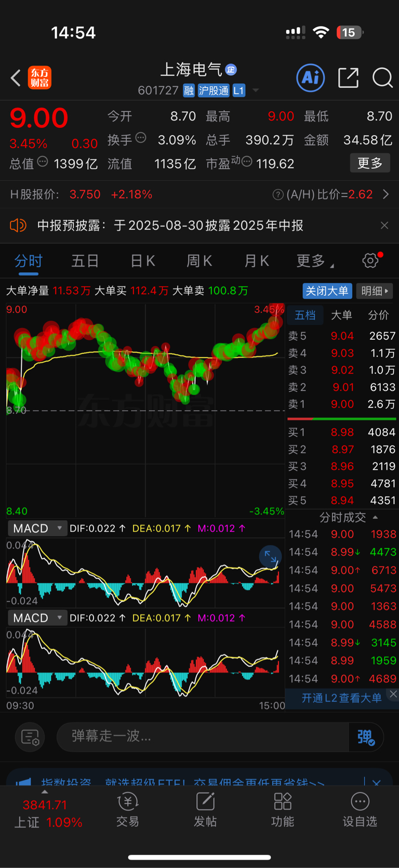Open the 东方财富 logo icon
The width and height of the screenshot is (399, 868).
pyautogui.click(x=39, y=78)
